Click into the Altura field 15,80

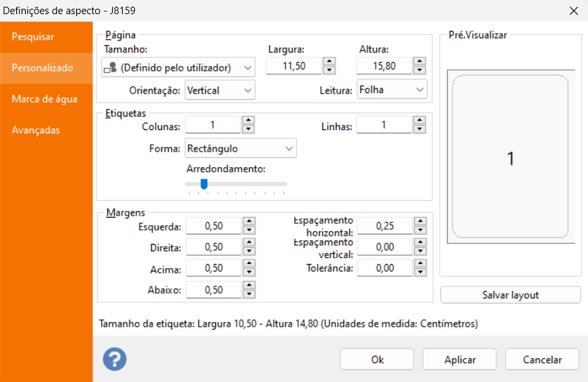[384, 66]
